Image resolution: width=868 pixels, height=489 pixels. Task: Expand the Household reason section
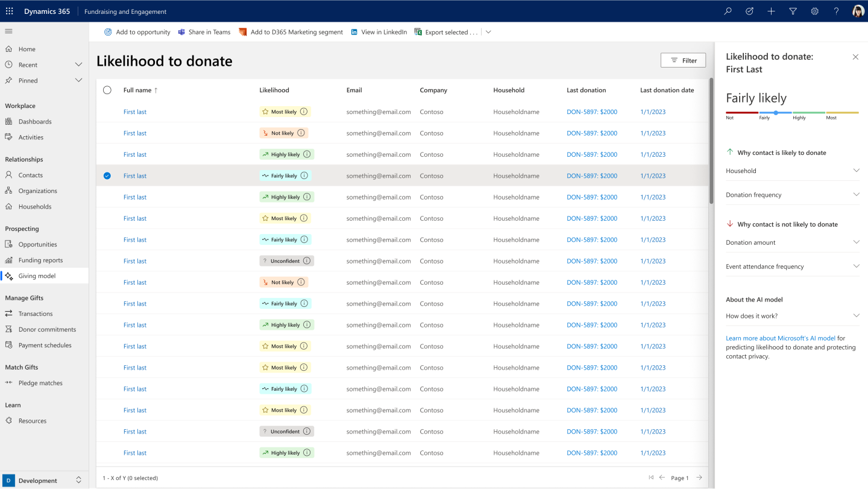coord(856,171)
